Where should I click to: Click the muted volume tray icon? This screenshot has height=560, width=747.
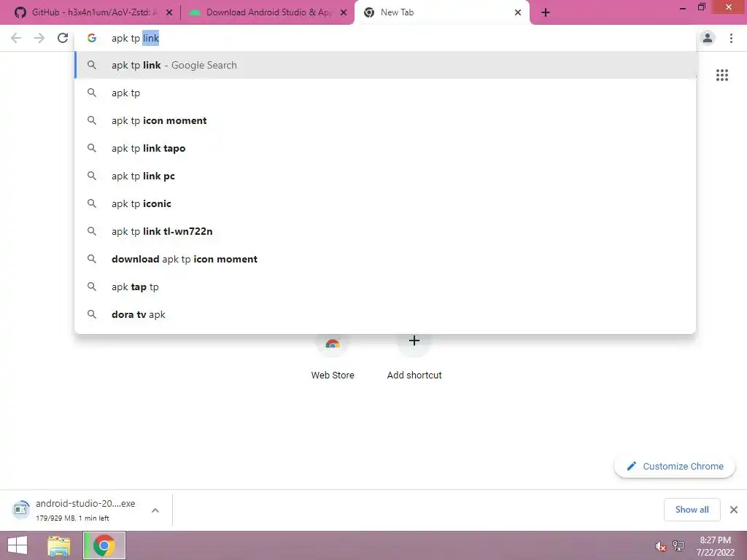(660, 546)
